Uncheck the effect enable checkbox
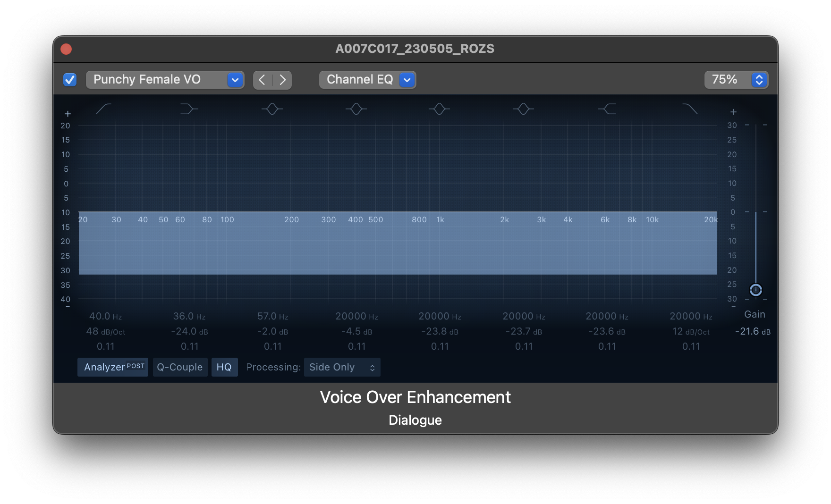Viewport: 831px width, 504px height. (70, 80)
